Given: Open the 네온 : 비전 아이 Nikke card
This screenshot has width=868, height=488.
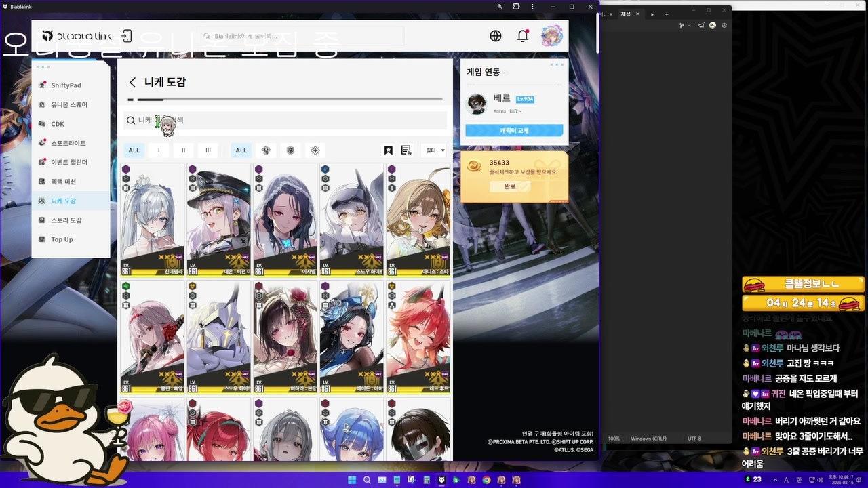Looking at the screenshot, I should pos(218,220).
